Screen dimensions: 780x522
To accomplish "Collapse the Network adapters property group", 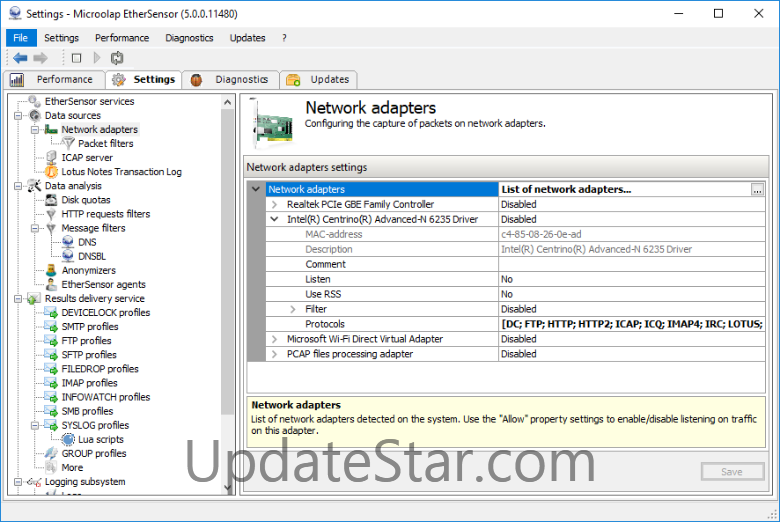I will 256,189.
